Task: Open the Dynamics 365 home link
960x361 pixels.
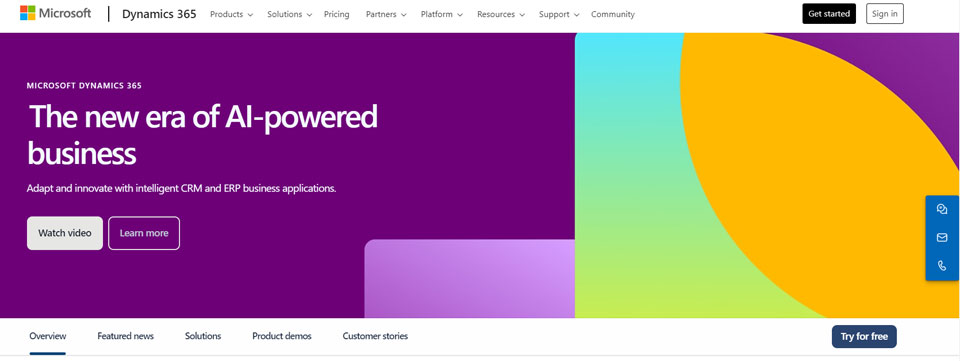Action: [159, 14]
